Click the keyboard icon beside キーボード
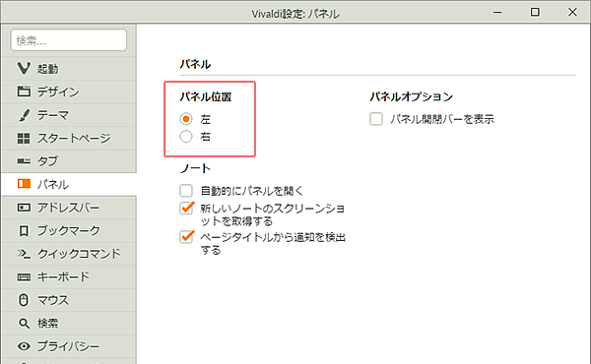This screenshot has width=591, height=364. coord(24,277)
